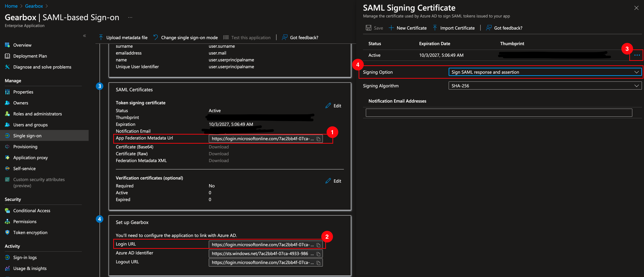Open the ellipsis next to page title

tap(130, 17)
